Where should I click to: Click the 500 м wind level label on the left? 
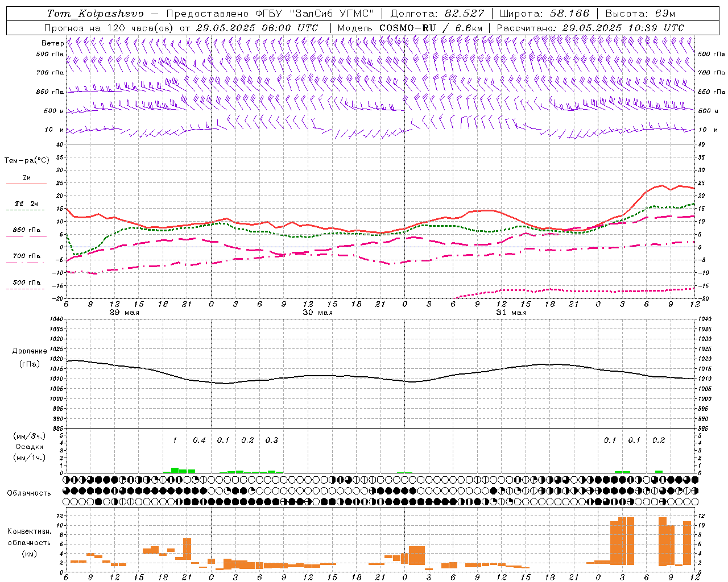click(x=54, y=111)
